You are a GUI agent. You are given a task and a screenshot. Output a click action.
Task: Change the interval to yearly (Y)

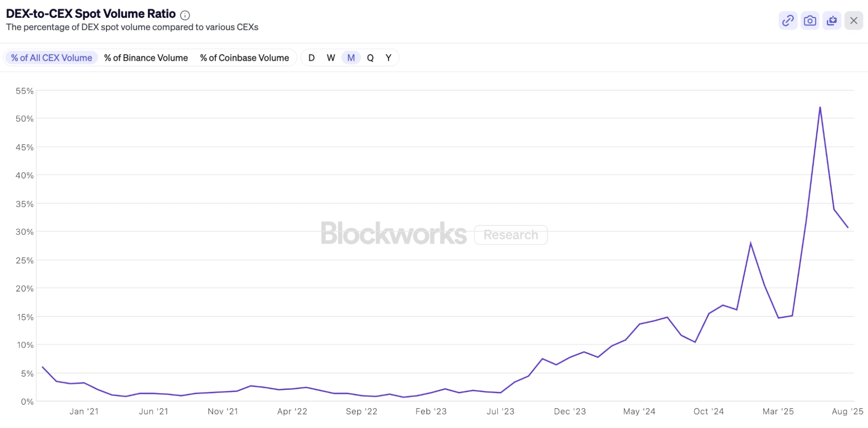pos(389,58)
